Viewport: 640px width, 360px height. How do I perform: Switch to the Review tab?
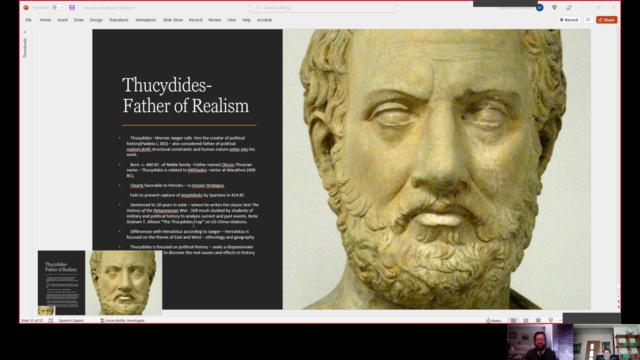[x=215, y=20]
